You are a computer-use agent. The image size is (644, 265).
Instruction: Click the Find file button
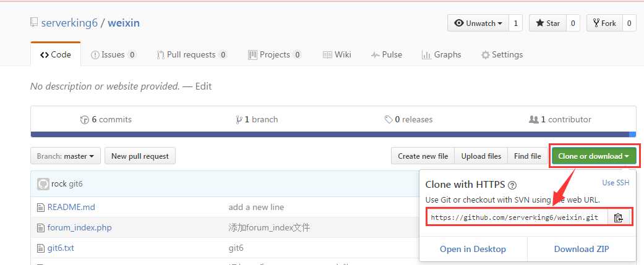pyautogui.click(x=527, y=156)
